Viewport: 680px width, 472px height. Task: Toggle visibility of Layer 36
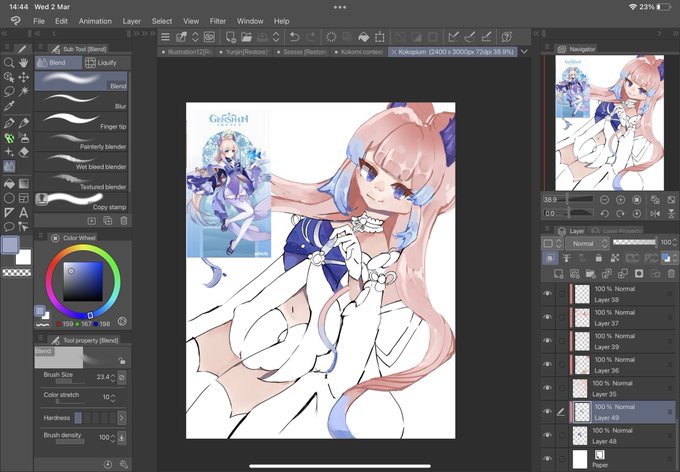point(547,364)
